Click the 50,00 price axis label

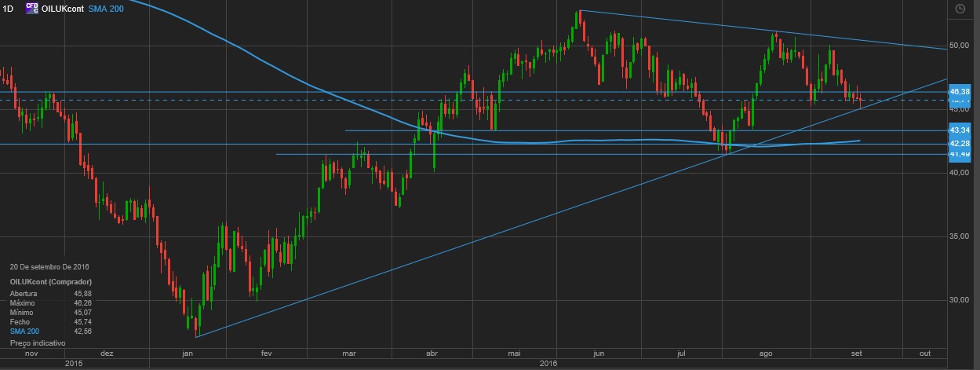click(x=959, y=46)
